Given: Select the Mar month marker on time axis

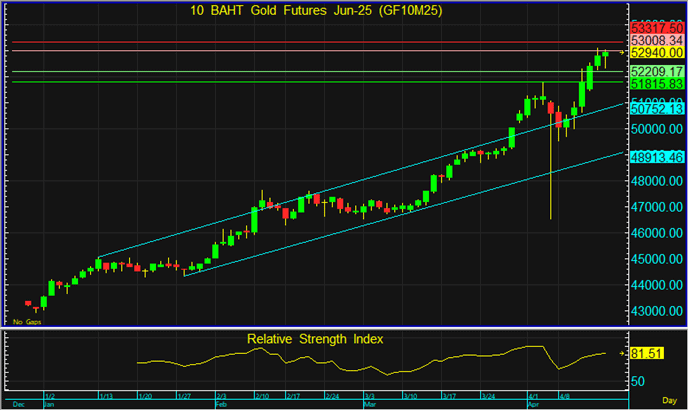Looking at the screenshot, I should [x=367, y=405].
